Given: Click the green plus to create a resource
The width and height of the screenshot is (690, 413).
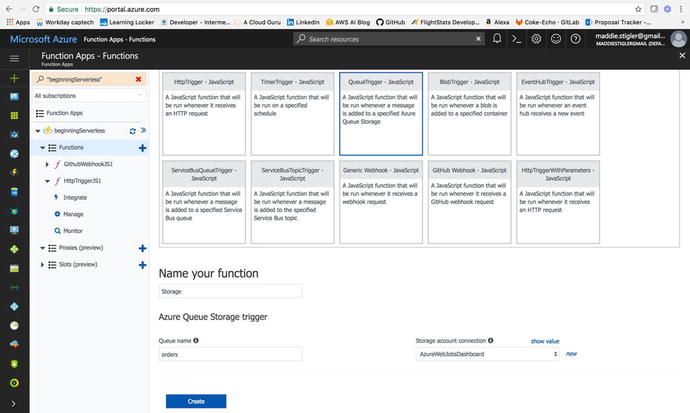Looking at the screenshot, I should (x=14, y=77).
